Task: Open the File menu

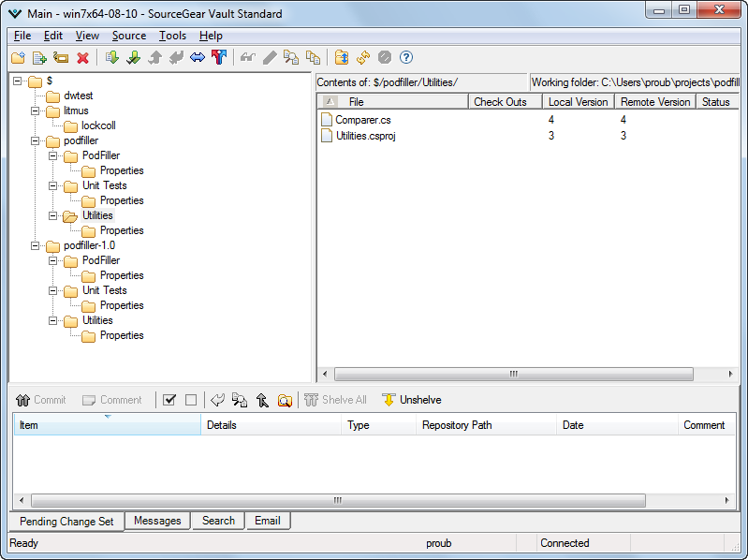Action: click(22, 36)
